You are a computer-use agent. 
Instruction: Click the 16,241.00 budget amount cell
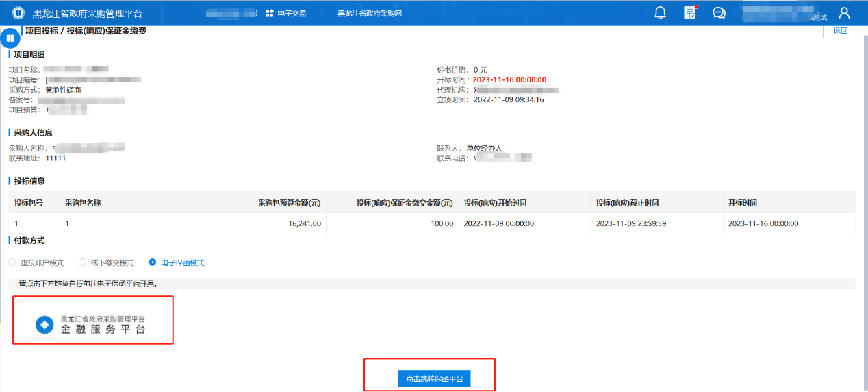coord(305,223)
